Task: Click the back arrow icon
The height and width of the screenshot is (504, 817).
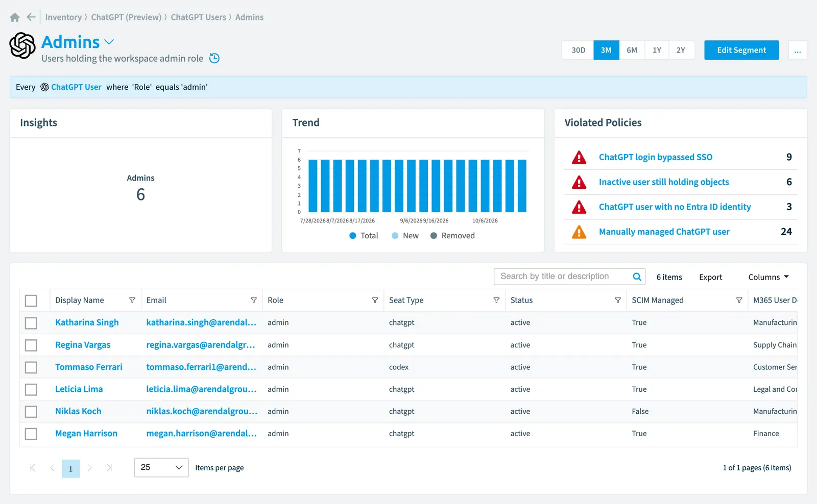Action: click(x=31, y=17)
